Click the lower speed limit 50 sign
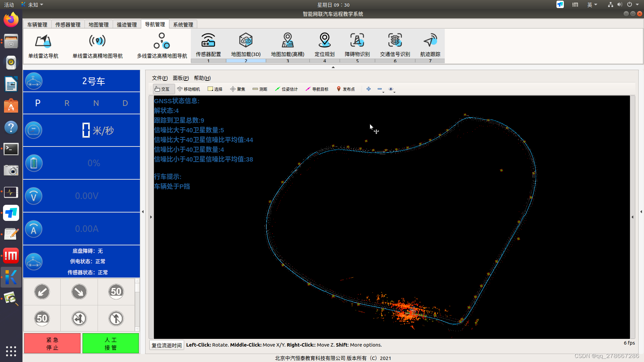The height and width of the screenshot is (362, 644). (x=42, y=318)
